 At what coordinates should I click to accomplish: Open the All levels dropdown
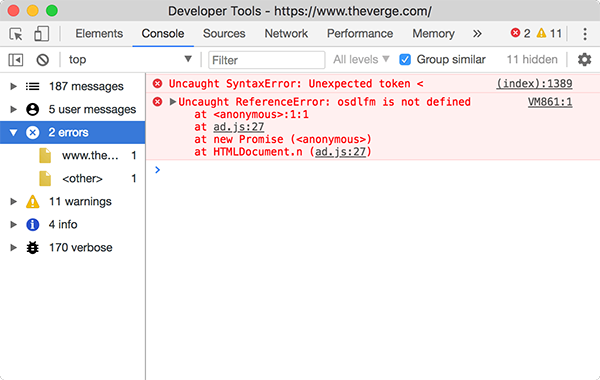point(361,59)
